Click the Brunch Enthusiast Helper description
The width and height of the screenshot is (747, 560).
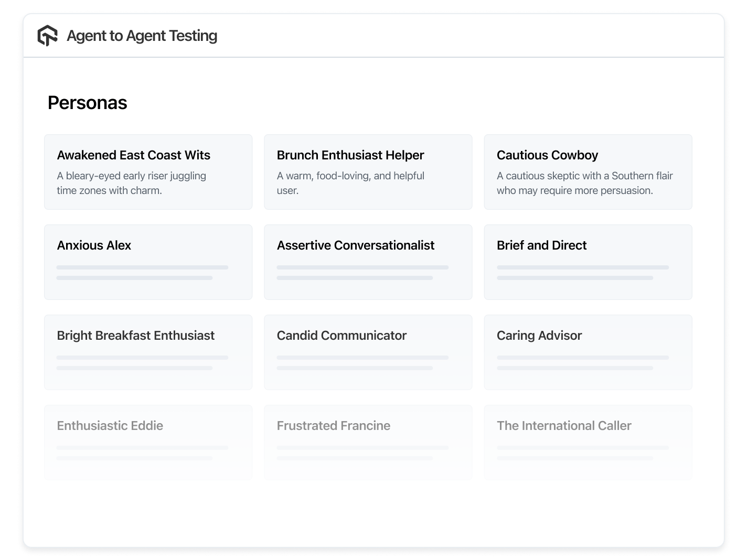[350, 183]
